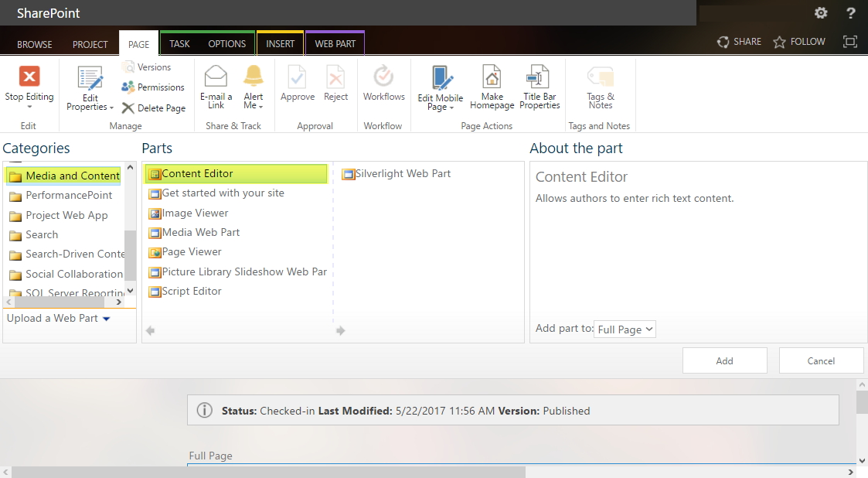Image resolution: width=868 pixels, height=478 pixels.
Task: Click categories list scroll-down arrow
Action: [x=130, y=290]
